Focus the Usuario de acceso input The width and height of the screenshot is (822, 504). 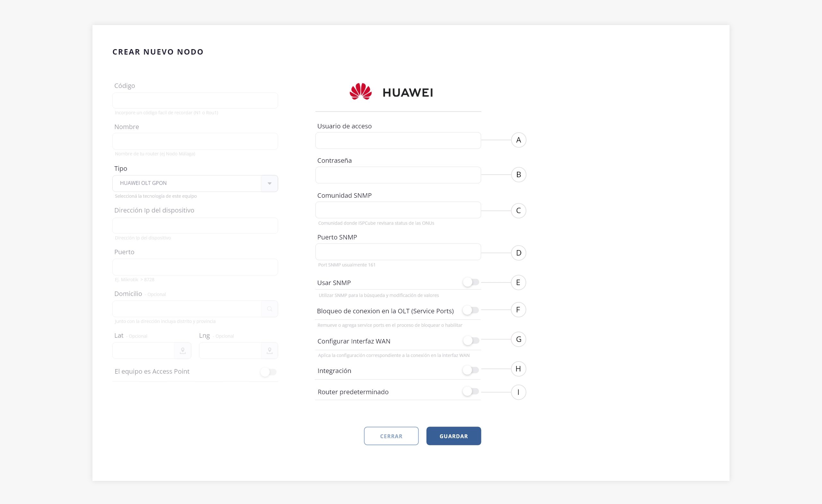coord(398,141)
